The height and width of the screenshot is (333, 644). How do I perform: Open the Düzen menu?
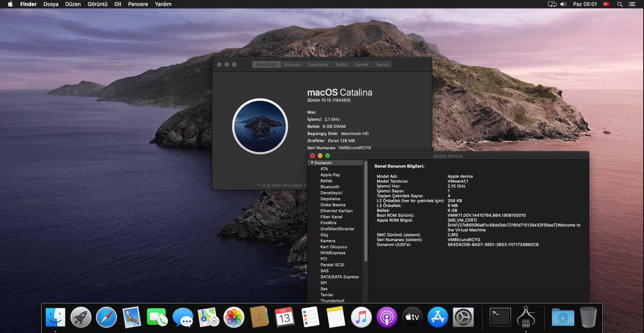coord(73,4)
